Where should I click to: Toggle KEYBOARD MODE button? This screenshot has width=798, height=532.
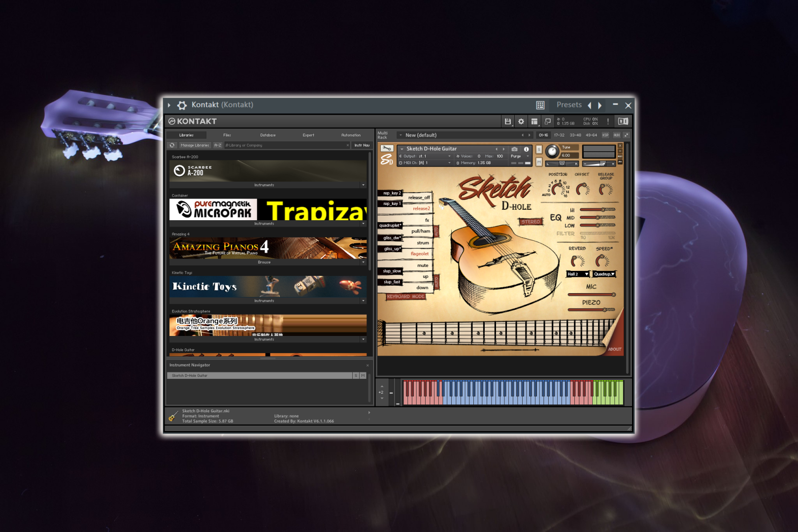pyautogui.click(x=405, y=297)
